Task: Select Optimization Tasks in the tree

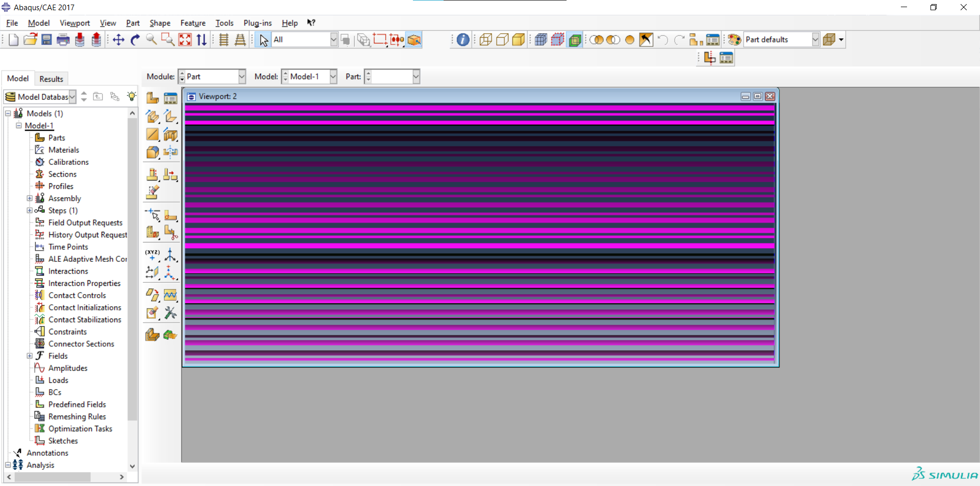Action: coord(80,429)
